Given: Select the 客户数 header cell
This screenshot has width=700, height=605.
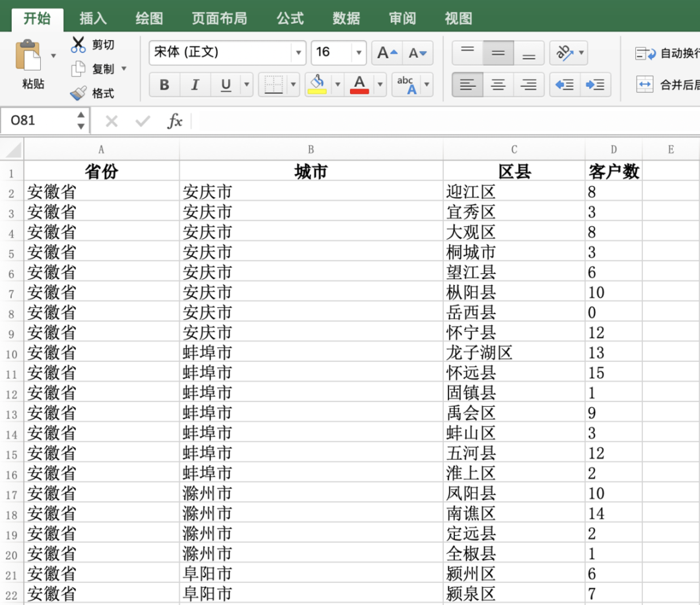Looking at the screenshot, I should [614, 171].
